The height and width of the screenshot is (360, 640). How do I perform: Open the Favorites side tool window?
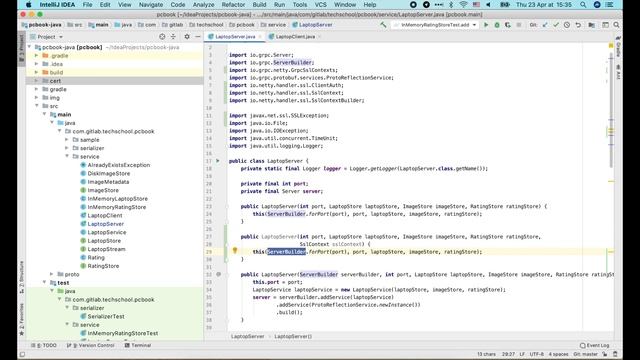coord(22,319)
